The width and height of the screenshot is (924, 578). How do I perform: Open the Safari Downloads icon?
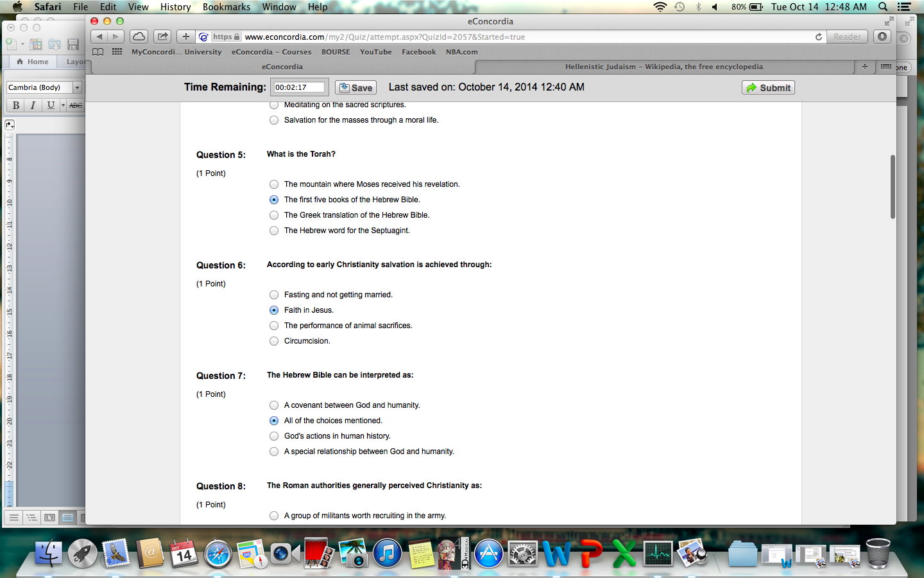pyautogui.click(x=882, y=37)
